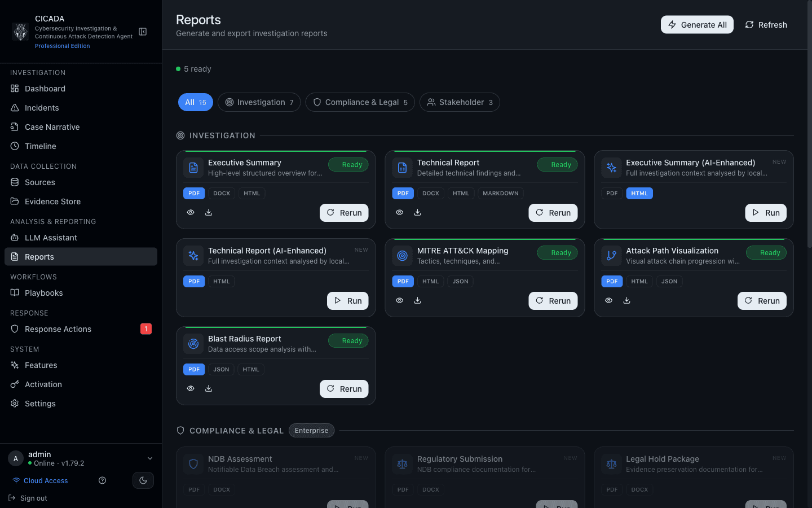Download the Blast Radius Report
812x508 pixels.
click(209, 388)
